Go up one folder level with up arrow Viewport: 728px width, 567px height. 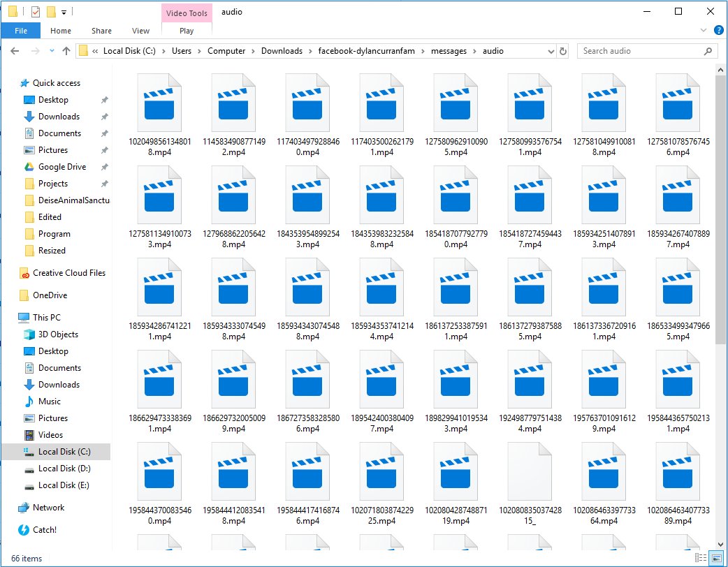[x=66, y=51]
